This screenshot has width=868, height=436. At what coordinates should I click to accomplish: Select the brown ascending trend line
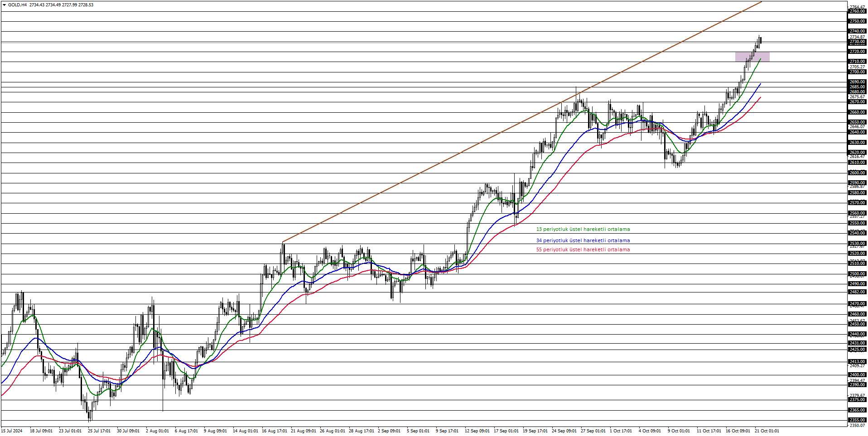(521, 122)
